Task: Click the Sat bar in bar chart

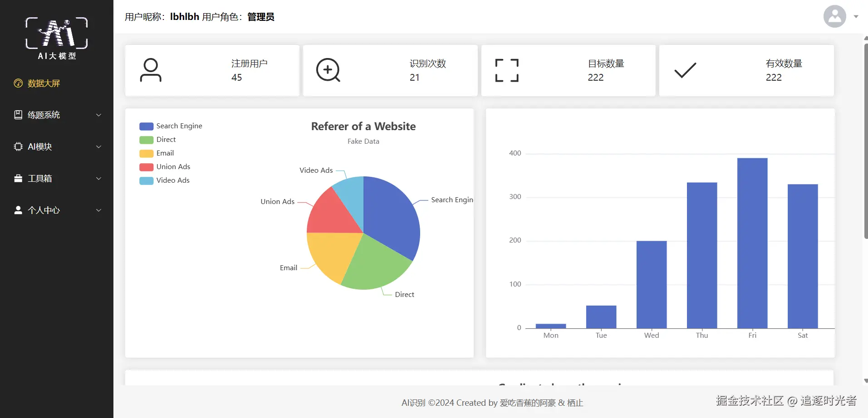Action: pyautogui.click(x=803, y=256)
